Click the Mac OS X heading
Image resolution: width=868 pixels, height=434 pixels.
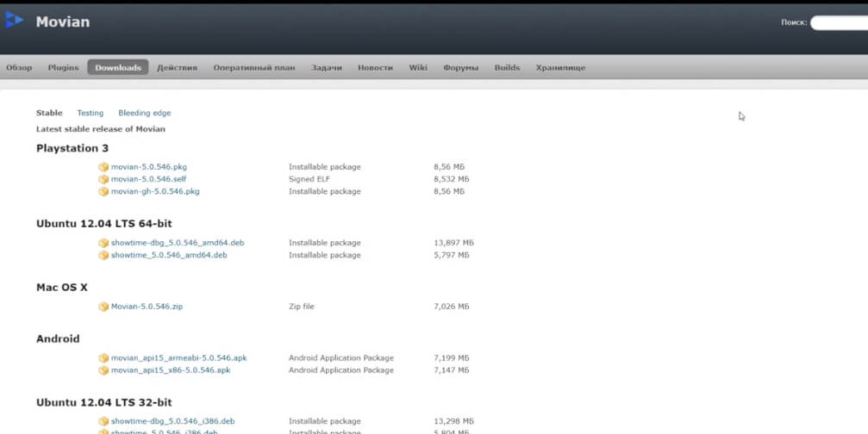[62, 288]
